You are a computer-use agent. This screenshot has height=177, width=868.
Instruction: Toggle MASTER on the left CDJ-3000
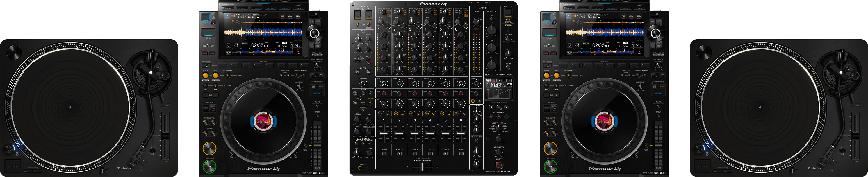click(x=321, y=87)
